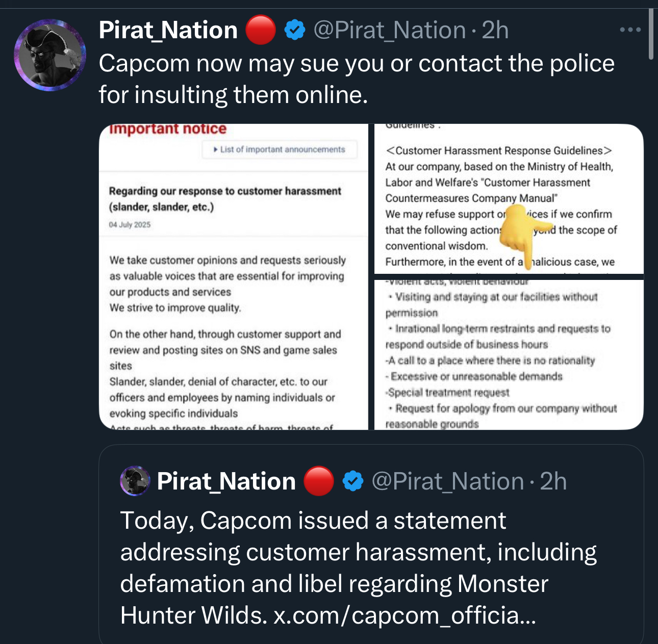
Task: Click the @Pirat_Nation handle in main tweet
Action: tap(390, 30)
